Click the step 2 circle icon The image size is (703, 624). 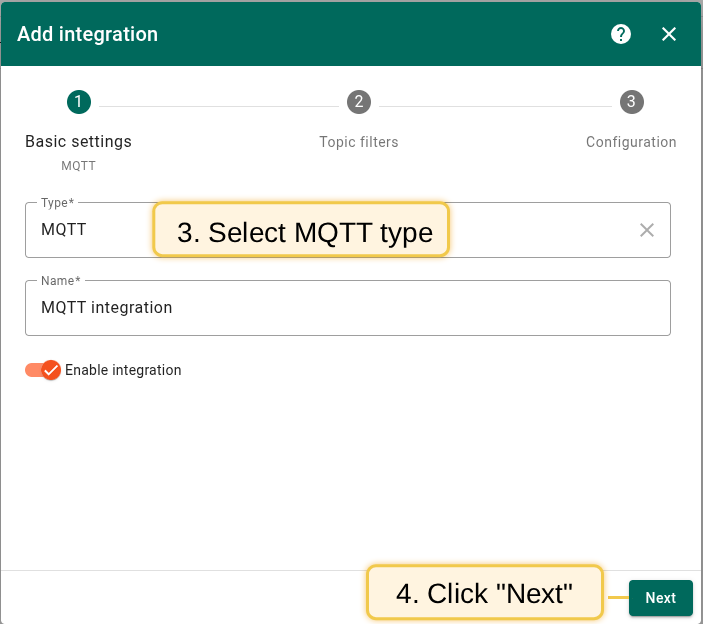coord(359,102)
